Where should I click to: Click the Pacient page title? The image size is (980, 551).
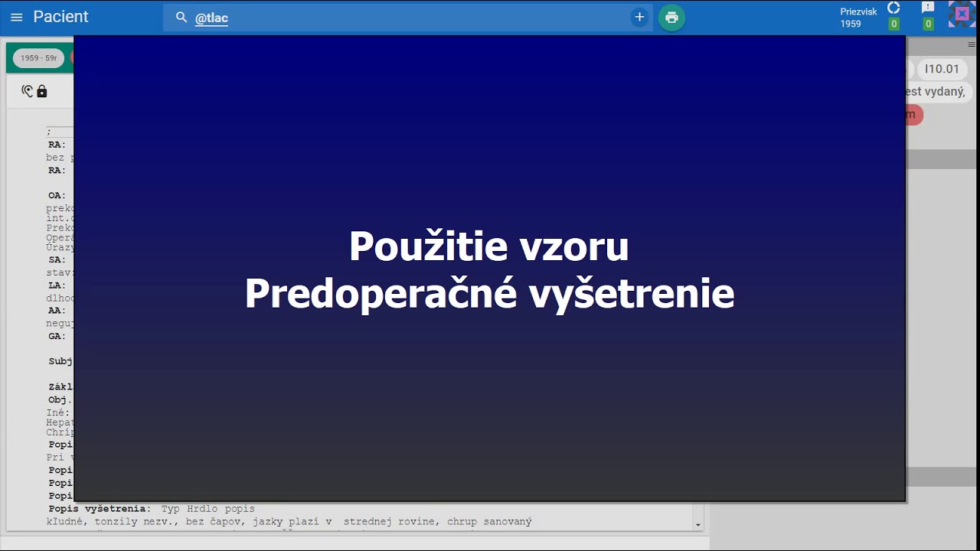click(60, 17)
